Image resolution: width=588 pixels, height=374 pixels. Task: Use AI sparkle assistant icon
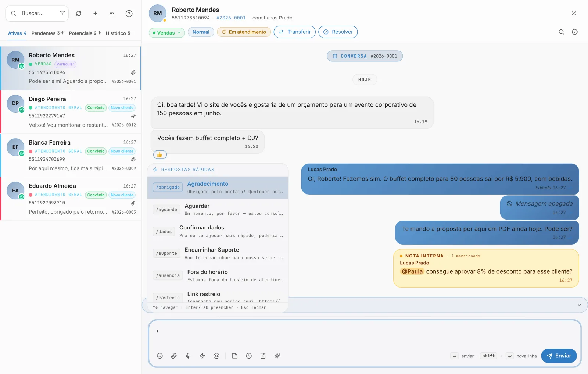coord(277,356)
